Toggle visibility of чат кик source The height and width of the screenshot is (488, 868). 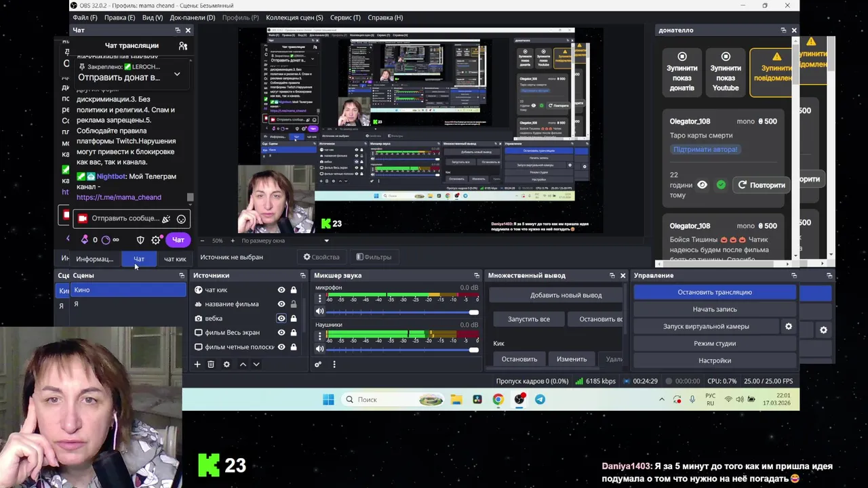(281, 290)
